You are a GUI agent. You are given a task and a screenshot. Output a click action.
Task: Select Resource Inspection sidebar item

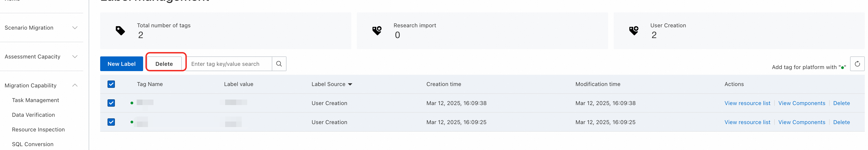pos(38,130)
